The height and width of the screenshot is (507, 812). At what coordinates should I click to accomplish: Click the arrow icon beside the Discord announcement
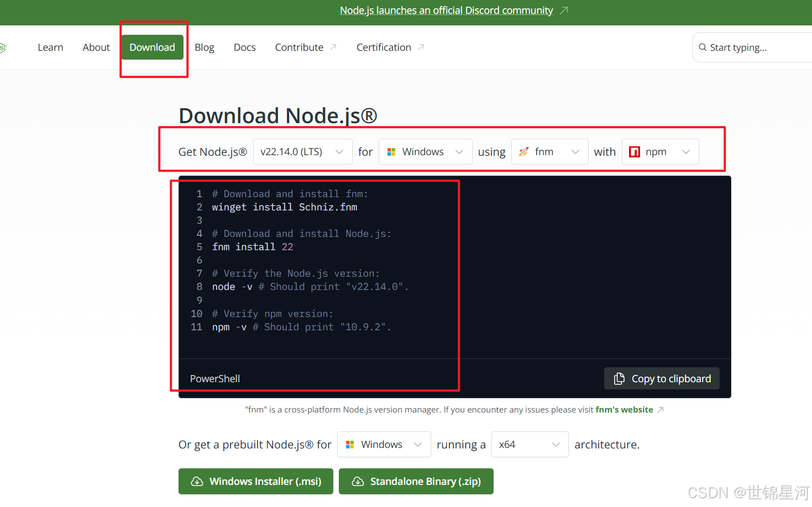[x=564, y=10]
